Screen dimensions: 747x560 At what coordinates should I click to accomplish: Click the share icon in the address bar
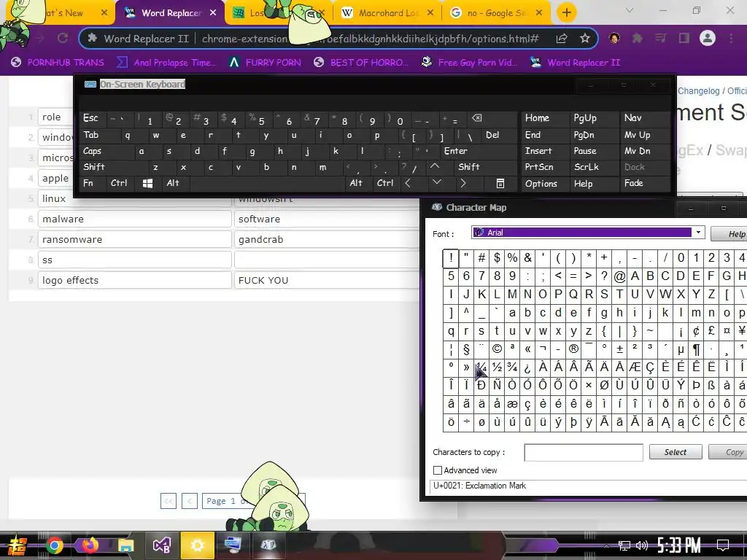click(561, 39)
